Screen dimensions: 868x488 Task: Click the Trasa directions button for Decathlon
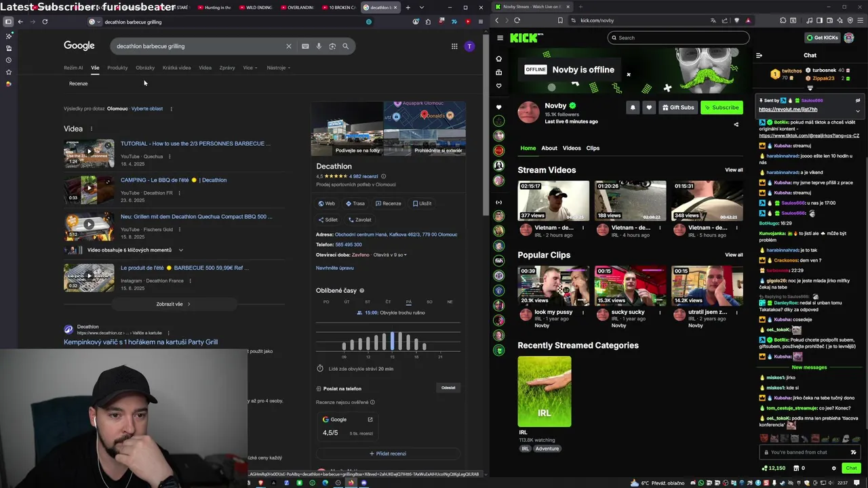(355, 203)
